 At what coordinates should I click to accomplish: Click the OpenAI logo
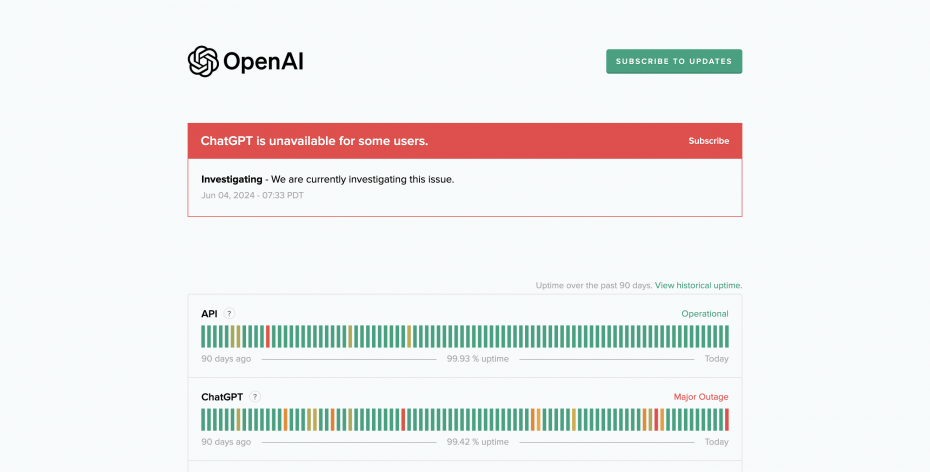pos(246,61)
